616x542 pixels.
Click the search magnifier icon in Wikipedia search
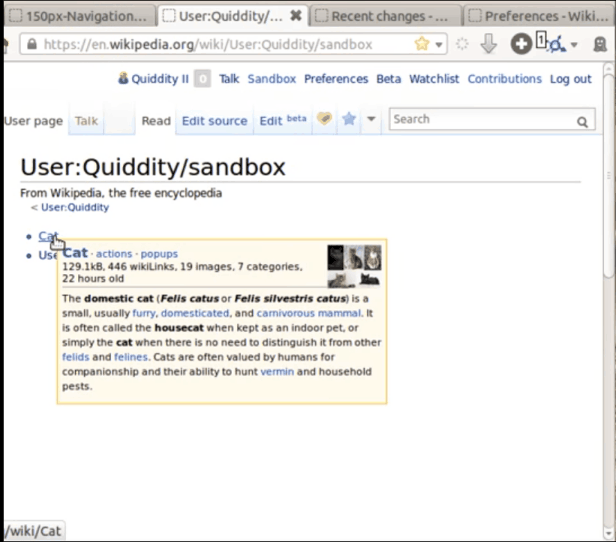coord(582,121)
